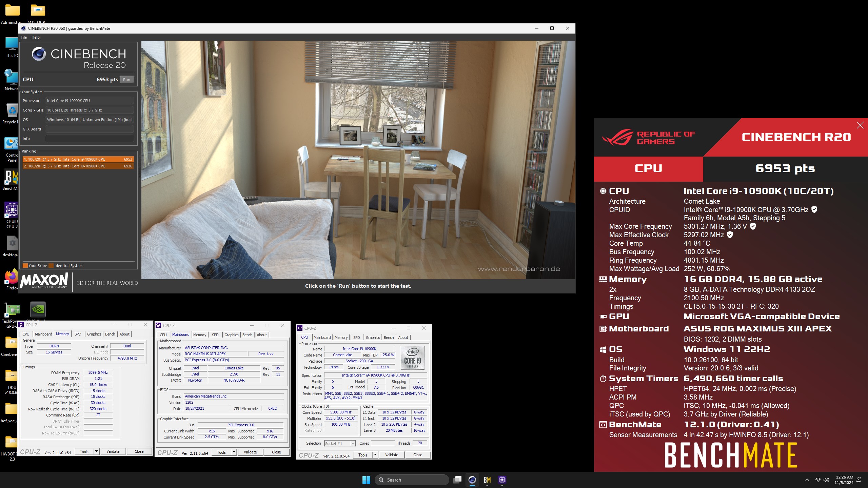Switch to About tab in CPU-Z CPU window
868x488 pixels.
tap(403, 338)
